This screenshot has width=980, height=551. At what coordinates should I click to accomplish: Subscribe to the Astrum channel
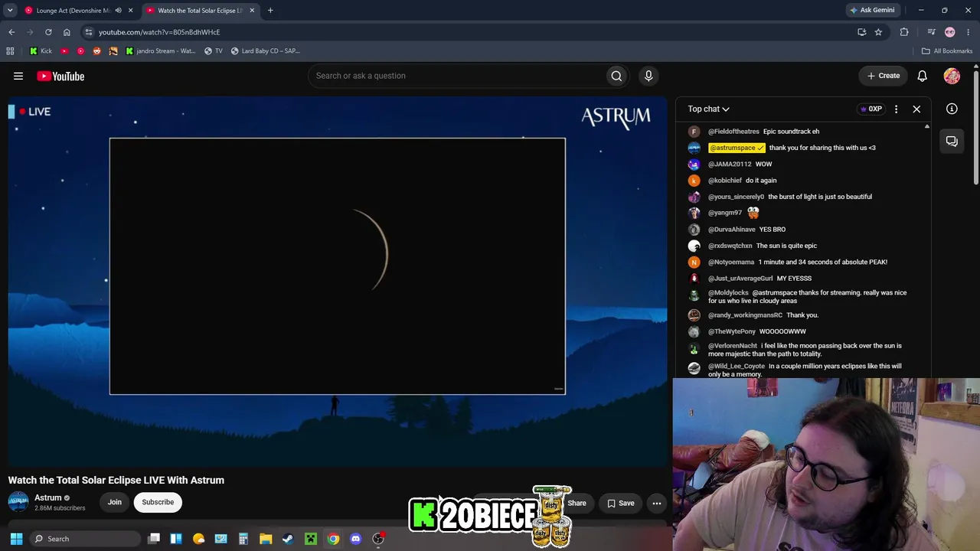pos(158,502)
